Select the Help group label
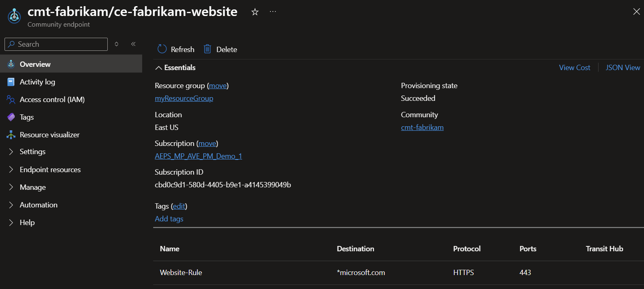Screen dimensions: 644x289 tap(27, 223)
